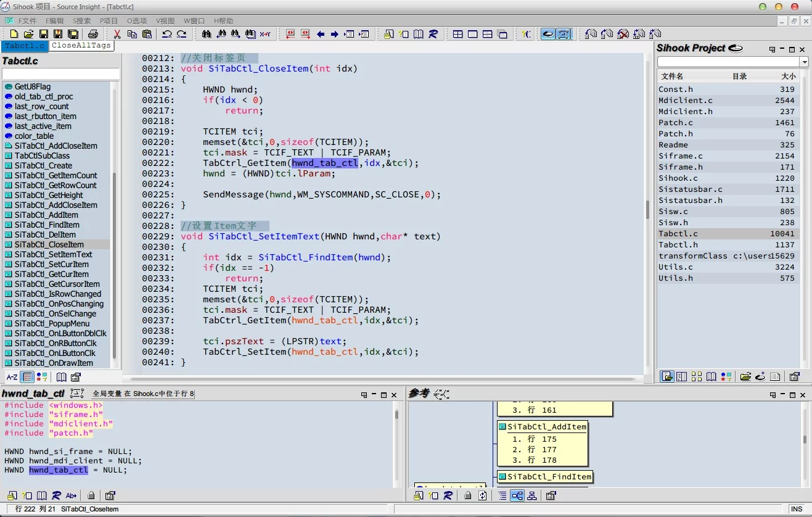Click the Go Back blue arrow

[321, 35]
